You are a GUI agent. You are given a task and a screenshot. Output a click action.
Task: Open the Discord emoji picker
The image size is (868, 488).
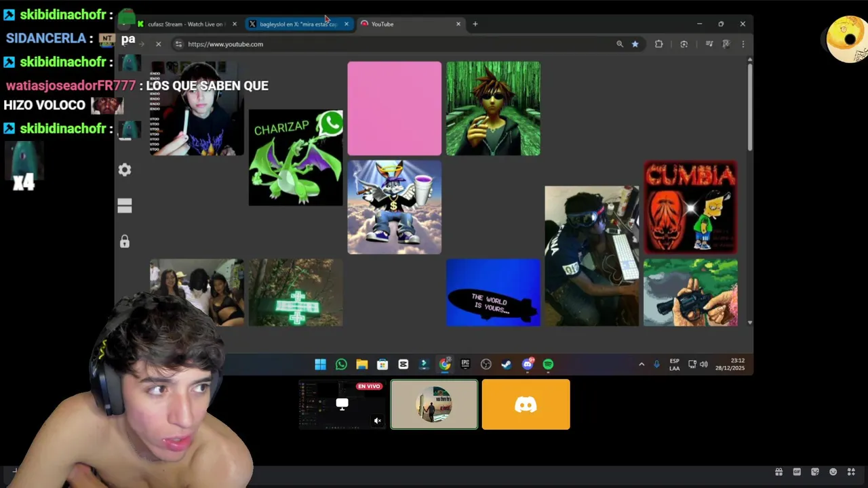coord(833,472)
